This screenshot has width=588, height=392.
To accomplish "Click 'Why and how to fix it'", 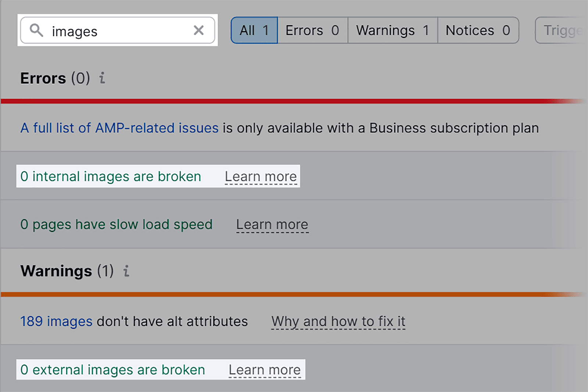I will click(x=338, y=321).
